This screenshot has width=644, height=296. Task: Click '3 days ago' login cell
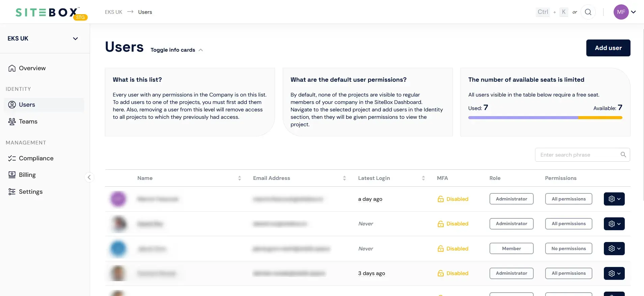pyautogui.click(x=371, y=273)
